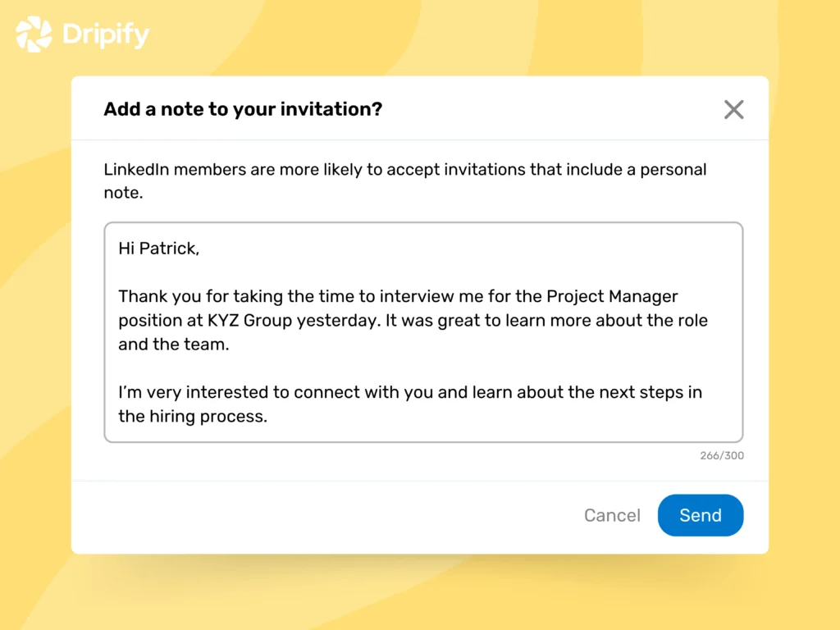Screen dimensions: 840x630
Task: Click the hiring process paragraph in the note
Action: click(410, 404)
